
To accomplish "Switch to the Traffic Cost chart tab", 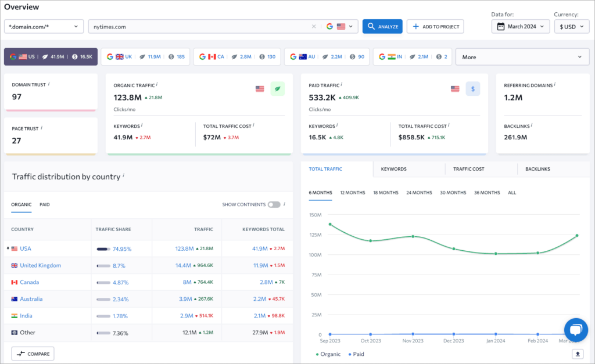I will (469, 169).
